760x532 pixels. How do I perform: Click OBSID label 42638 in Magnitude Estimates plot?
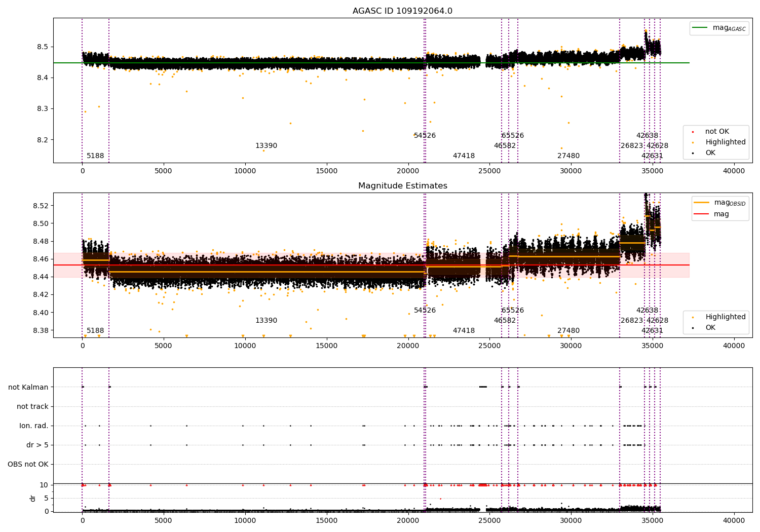[647, 311]
